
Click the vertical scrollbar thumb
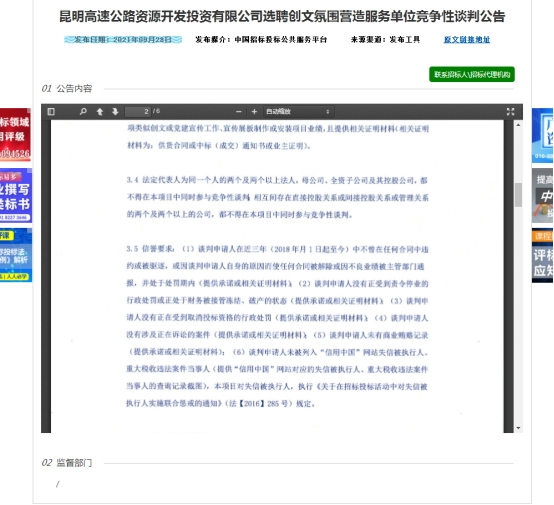tap(518, 195)
